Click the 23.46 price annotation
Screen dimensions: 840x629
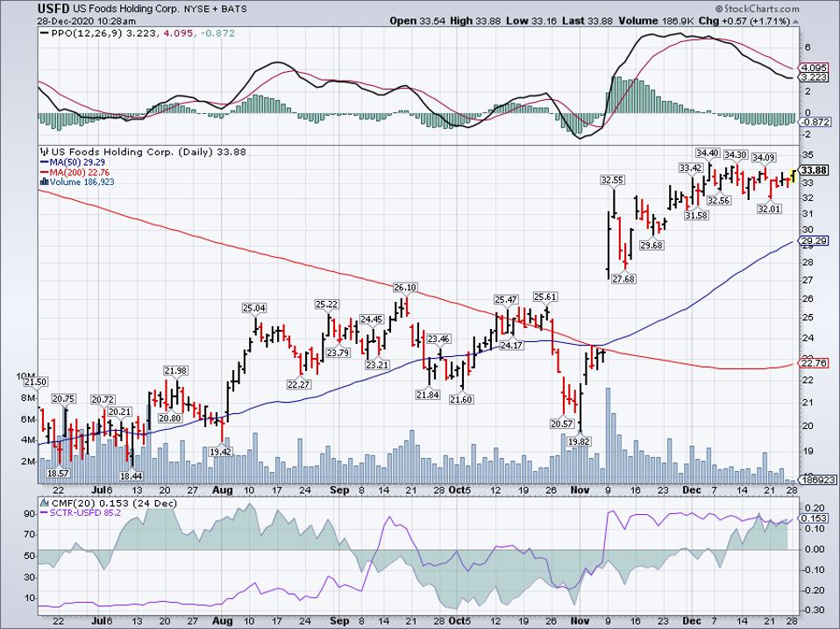438,339
